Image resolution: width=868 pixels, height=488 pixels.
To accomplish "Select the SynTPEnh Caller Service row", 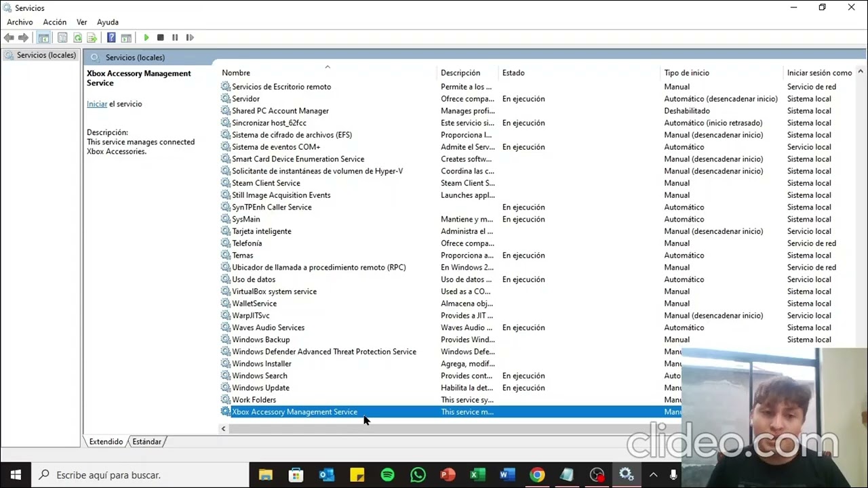I will point(271,207).
